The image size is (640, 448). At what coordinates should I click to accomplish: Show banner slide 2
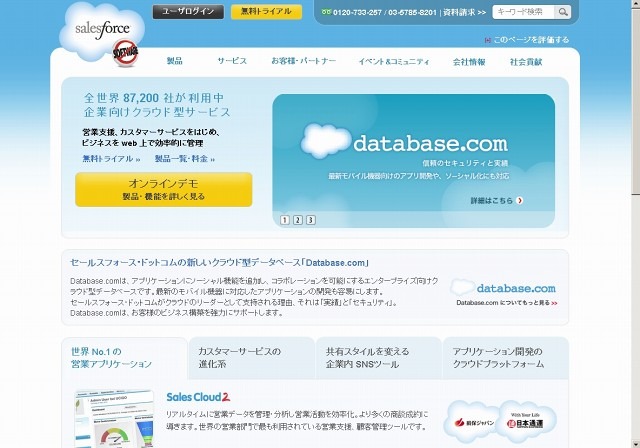(298, 220)
